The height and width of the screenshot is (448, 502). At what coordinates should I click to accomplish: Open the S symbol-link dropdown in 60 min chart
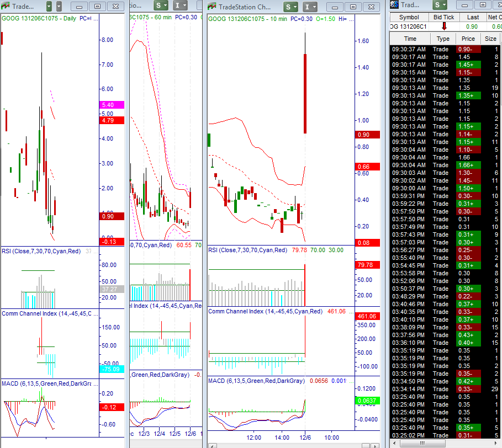point(161,6)
